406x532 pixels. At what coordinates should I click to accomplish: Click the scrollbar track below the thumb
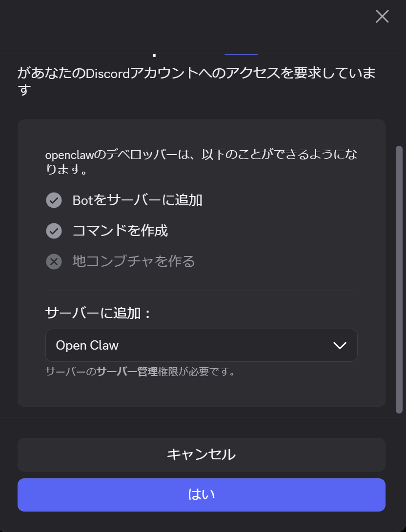399,415
